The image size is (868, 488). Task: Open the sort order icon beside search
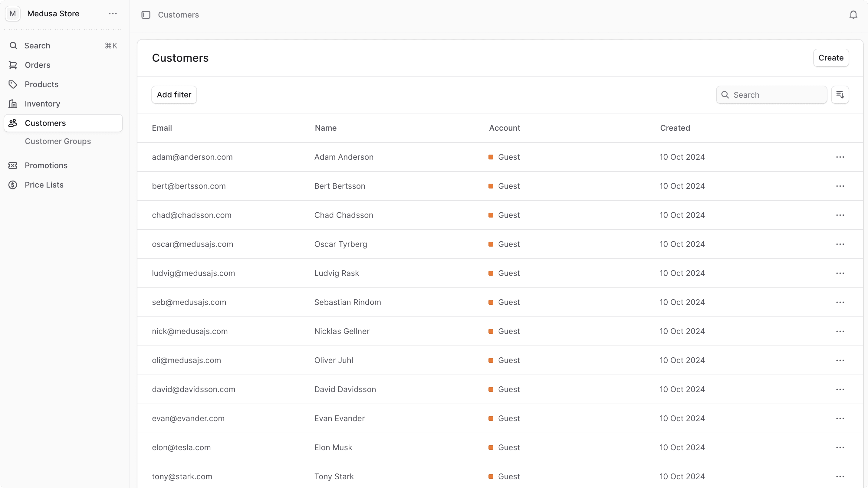click(840, 95)
